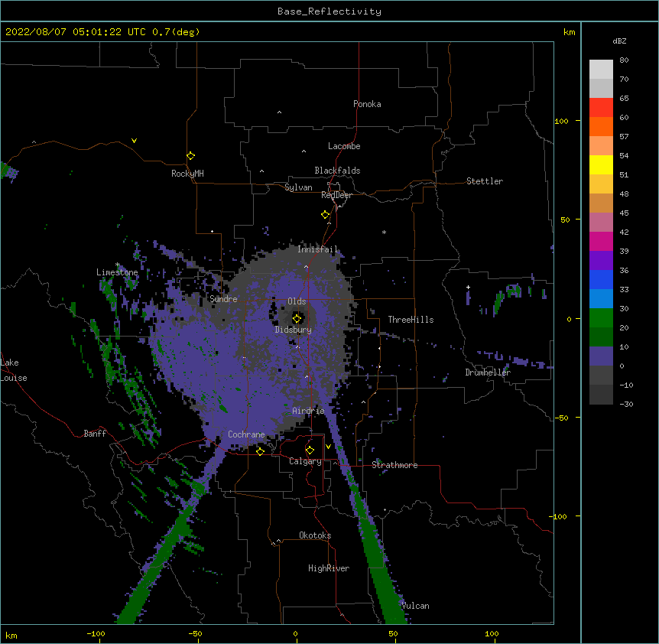The height and width of the screenshot is (644, 659).
Task: Select the white plus marker north of Drumheller
Action: coord(468,287)
